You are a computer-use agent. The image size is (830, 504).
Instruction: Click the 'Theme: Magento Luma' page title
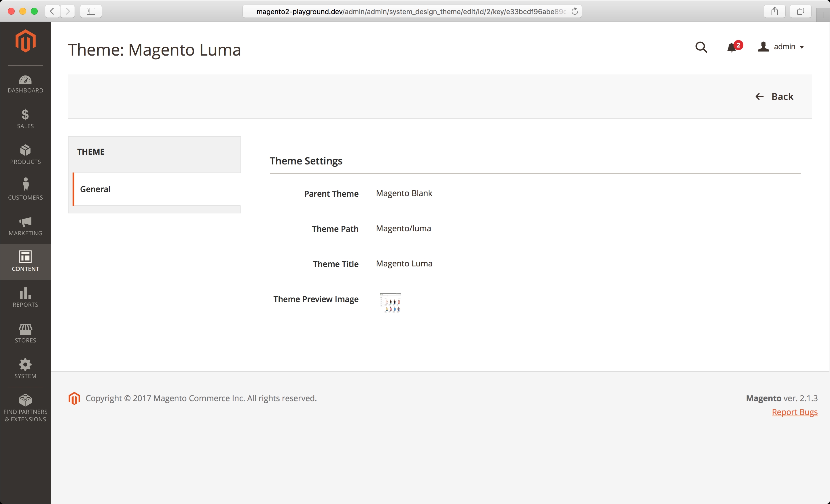tap(154, 50)
